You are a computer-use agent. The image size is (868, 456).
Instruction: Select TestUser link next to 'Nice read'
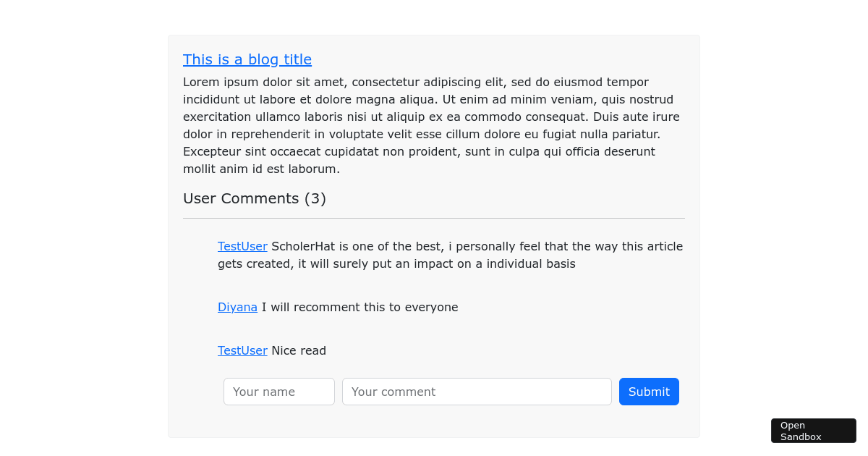(x=242, y=350)
